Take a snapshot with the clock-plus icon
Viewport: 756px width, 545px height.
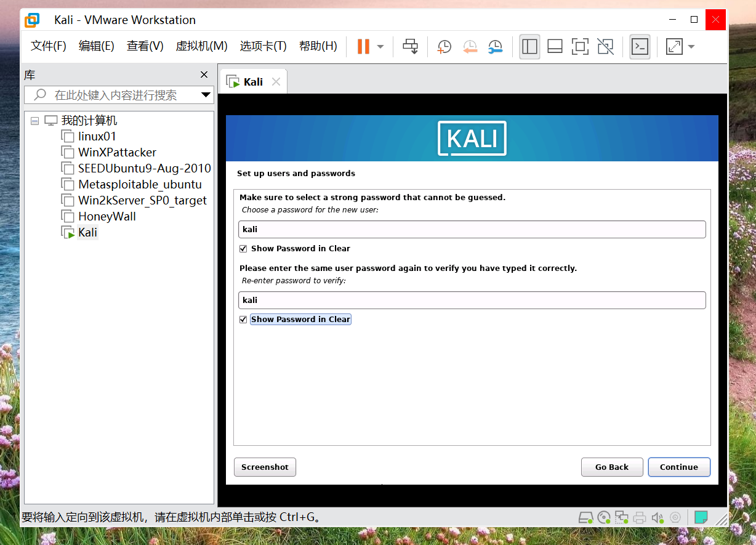(x=444, y=47)
